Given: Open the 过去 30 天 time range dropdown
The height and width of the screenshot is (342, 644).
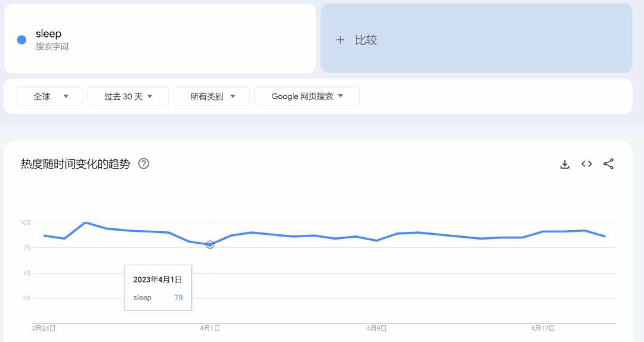Looking at the screenshot, I should 128,97.
